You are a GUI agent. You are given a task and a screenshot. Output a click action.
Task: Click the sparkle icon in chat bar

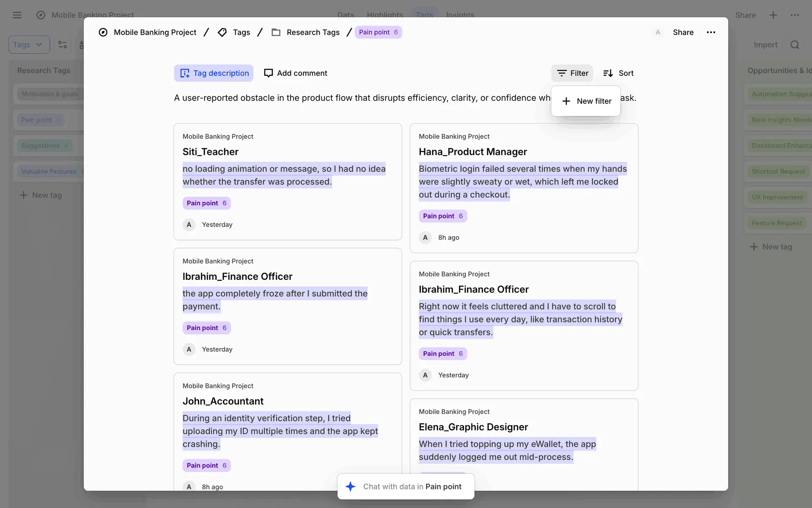pos(351,486)
